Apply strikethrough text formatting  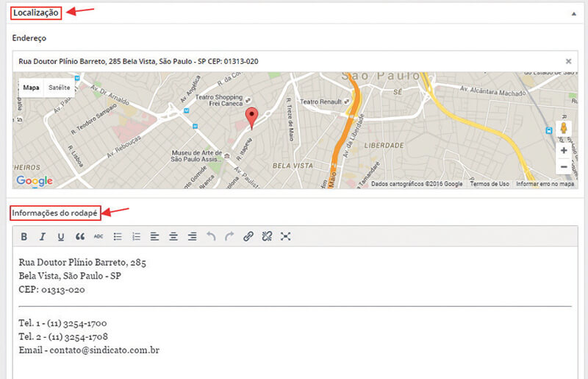point(98,236)
